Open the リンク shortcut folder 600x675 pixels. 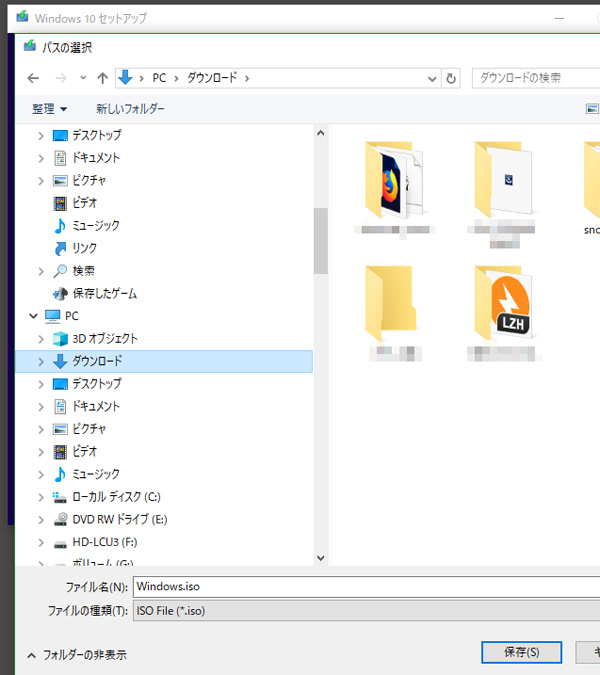tap(84, 248)
